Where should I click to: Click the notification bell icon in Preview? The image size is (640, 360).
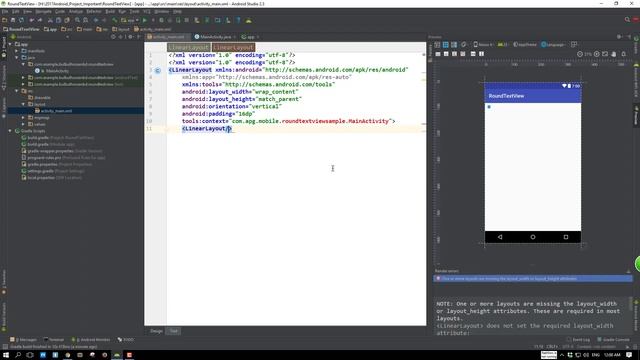coord(623,54)
